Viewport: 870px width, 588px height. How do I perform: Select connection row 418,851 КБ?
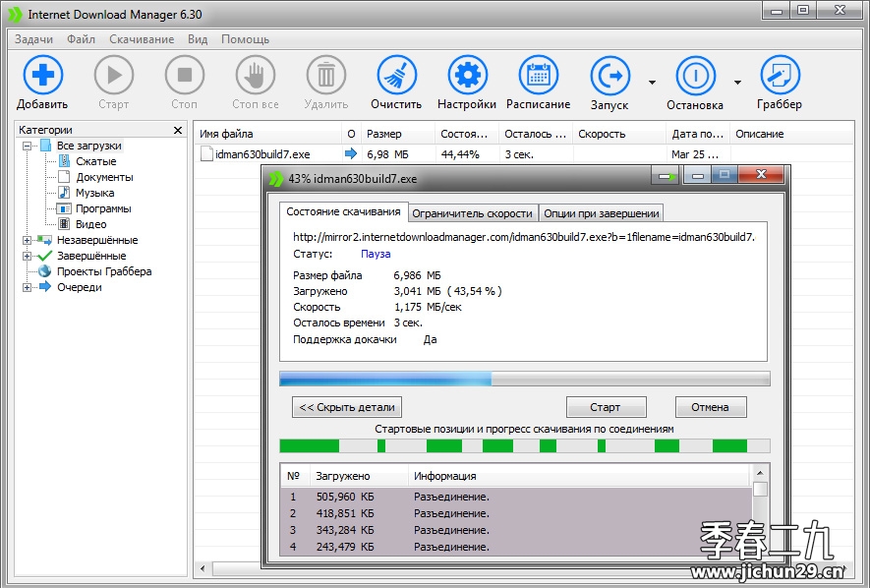[516, 513]
